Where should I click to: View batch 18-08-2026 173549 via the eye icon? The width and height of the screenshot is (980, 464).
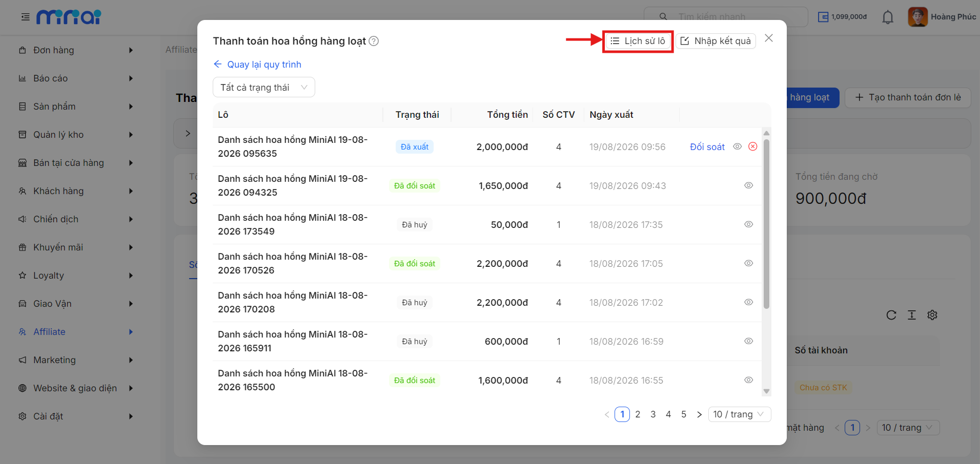[x=748, y=224]
